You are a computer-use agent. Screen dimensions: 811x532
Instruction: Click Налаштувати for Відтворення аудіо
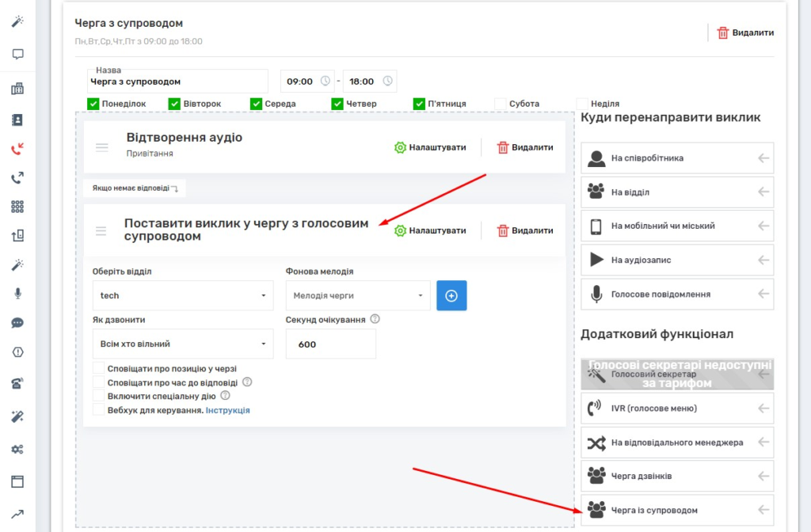tap(430, 147)
